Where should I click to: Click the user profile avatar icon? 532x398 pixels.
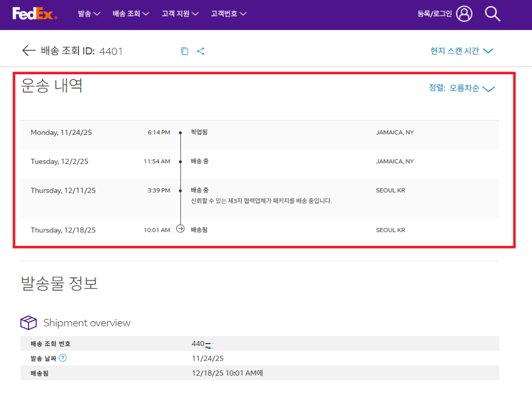464,14
